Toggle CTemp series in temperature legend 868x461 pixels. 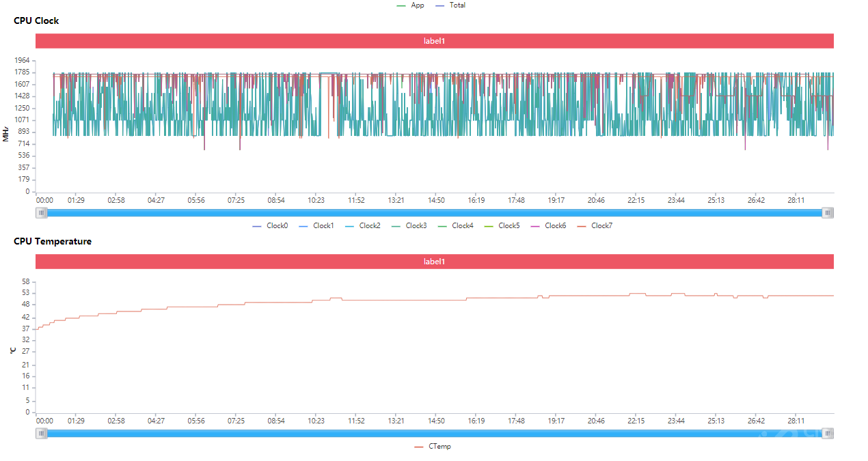(433, 447)
